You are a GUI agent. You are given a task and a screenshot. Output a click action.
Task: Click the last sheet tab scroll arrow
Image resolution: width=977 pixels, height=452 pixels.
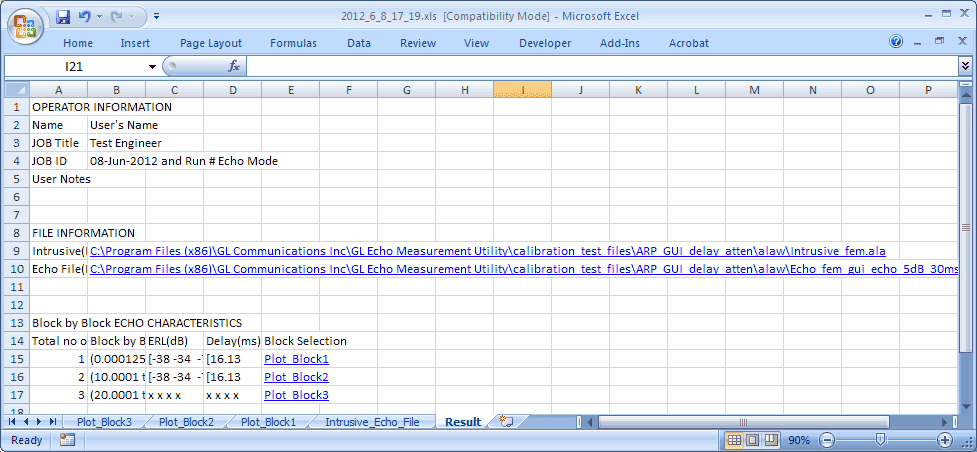click(x=53, y=422)
